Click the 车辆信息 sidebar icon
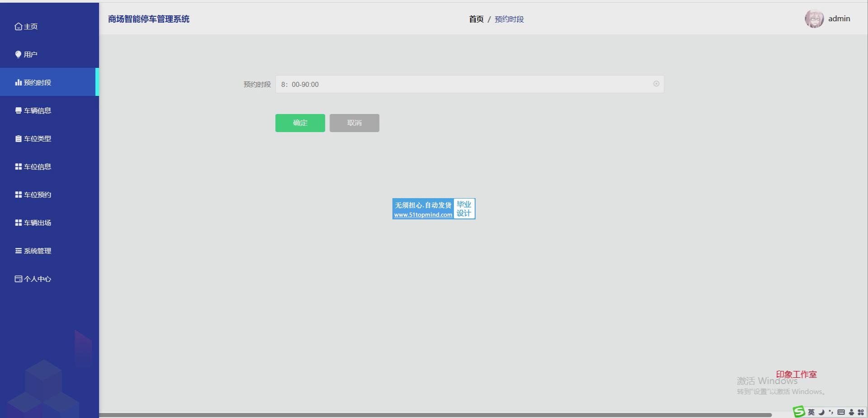 coord(18,111)
